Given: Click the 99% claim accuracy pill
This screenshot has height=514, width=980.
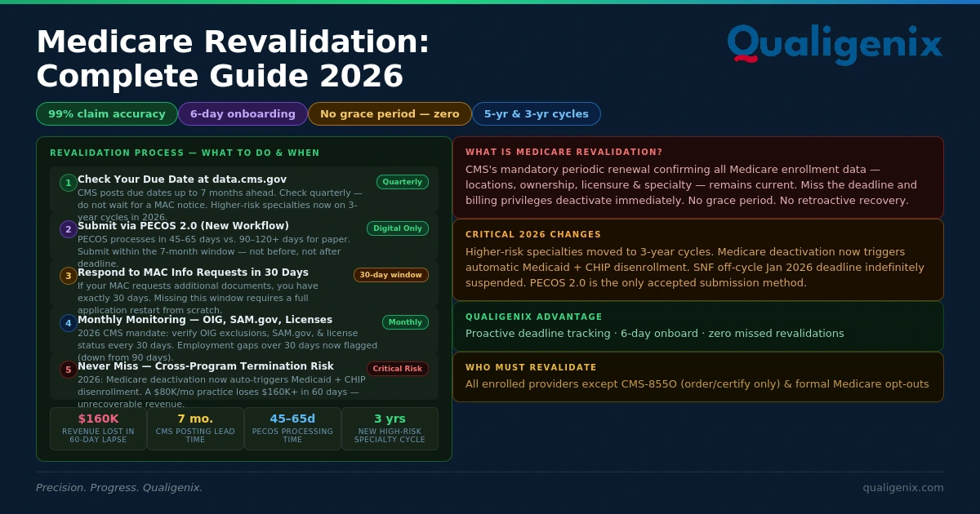Looking at the screenshot, I should click(107, 114).
